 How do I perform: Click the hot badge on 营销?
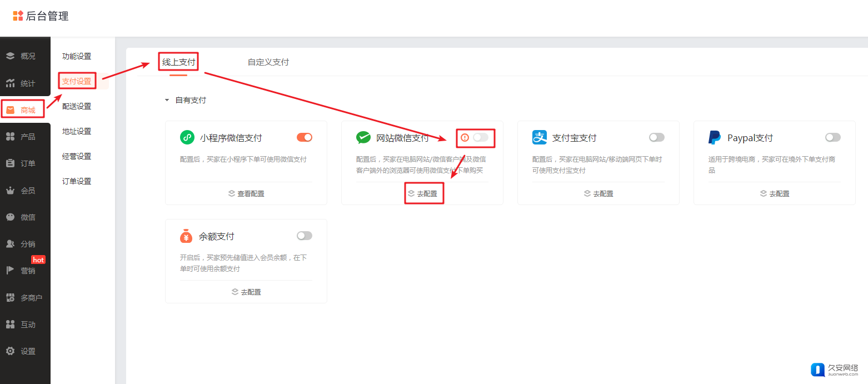[38, 260]
